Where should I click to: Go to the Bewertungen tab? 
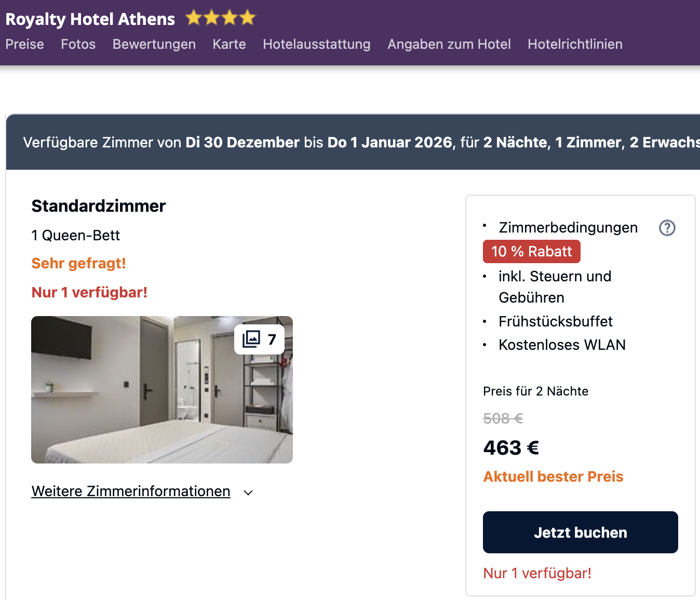pos(154,44)
